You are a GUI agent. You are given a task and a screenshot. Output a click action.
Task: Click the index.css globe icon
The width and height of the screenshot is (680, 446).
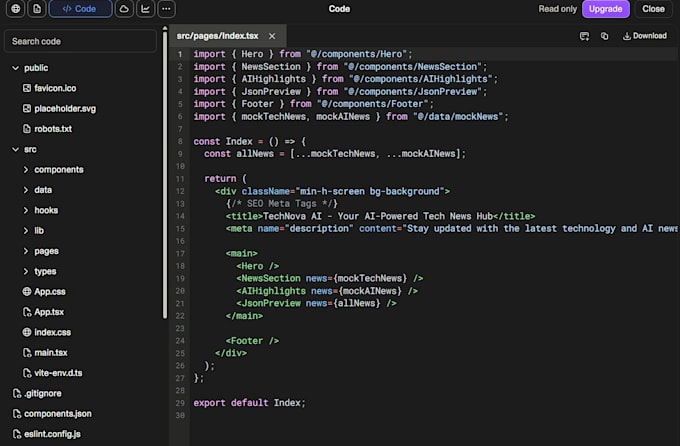[27, 332]
